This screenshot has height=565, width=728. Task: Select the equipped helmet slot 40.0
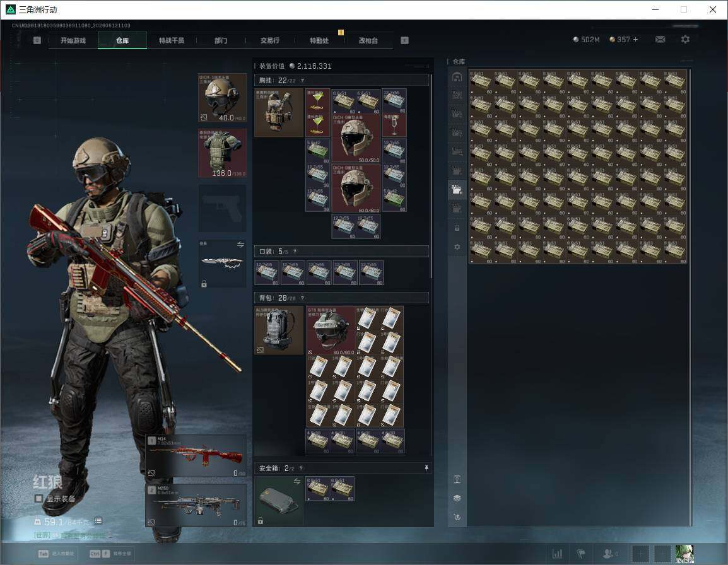223,98
